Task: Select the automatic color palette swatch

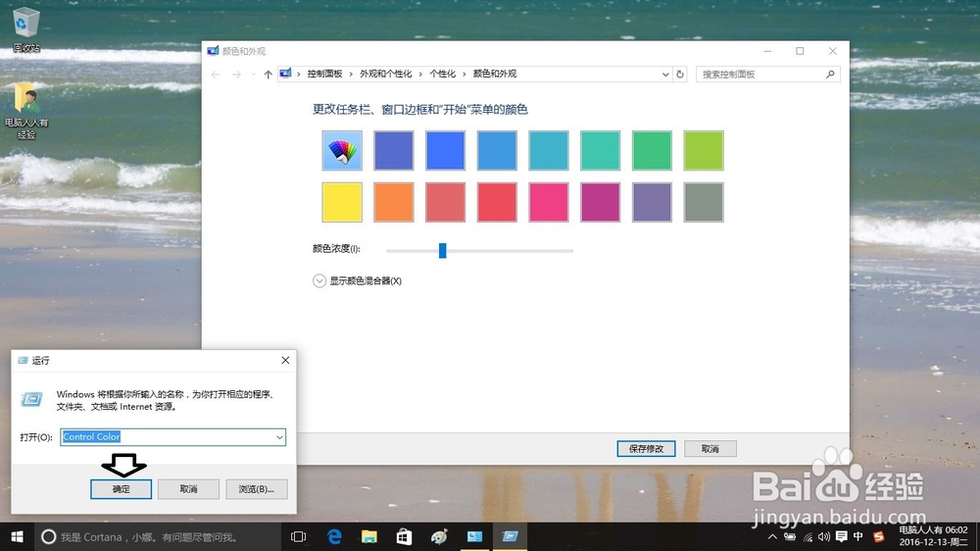Action: coord(342,151)
